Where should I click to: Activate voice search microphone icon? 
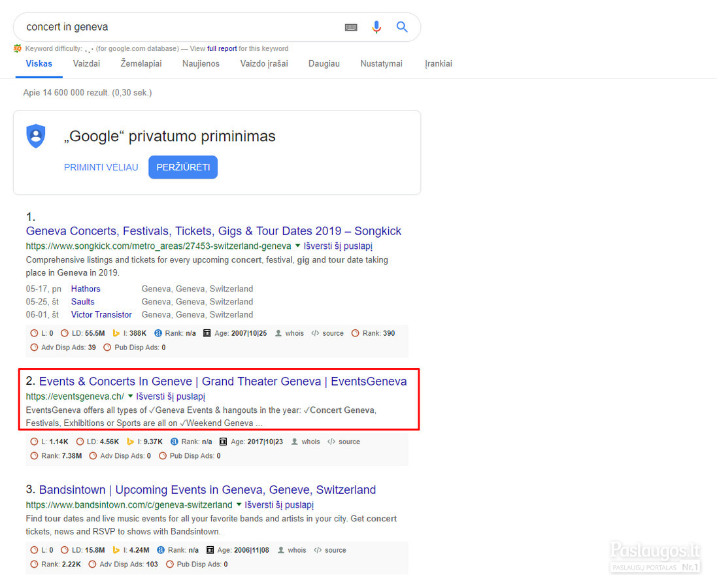pyautogui.click(x=376, y=27)
